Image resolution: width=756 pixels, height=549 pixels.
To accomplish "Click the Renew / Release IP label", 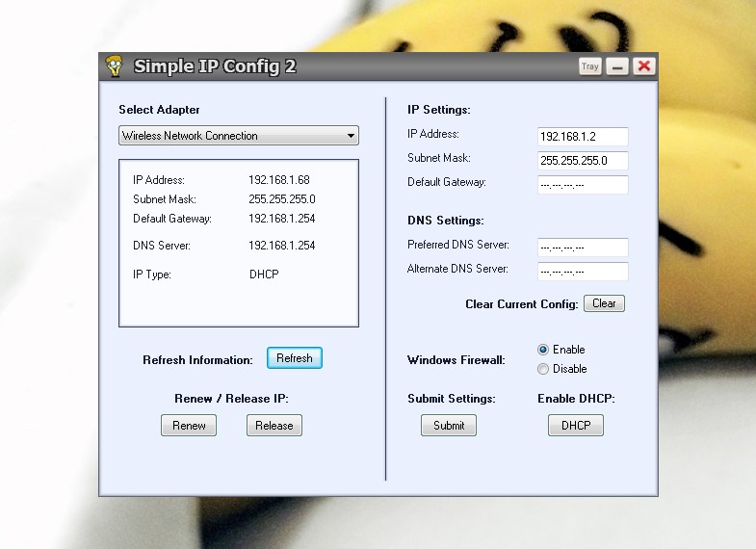I will (x=231, y=399).
